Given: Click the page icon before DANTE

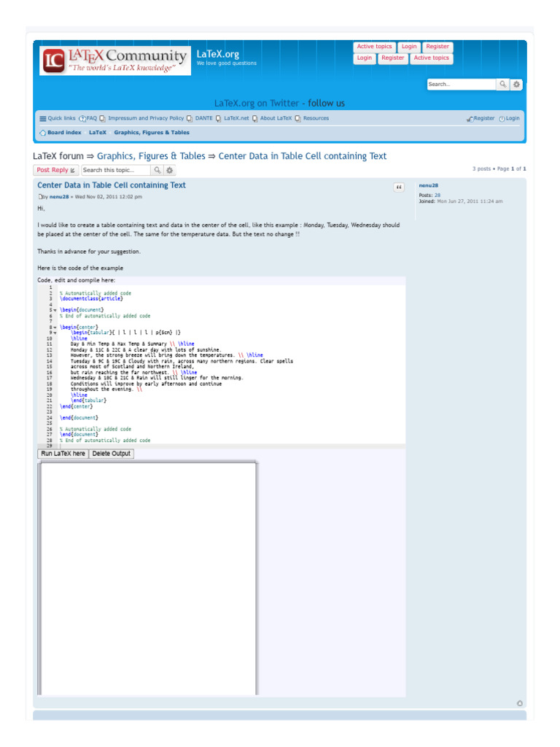Looking at the screenshot, I should pyautogui.click(x=190, y=119).
